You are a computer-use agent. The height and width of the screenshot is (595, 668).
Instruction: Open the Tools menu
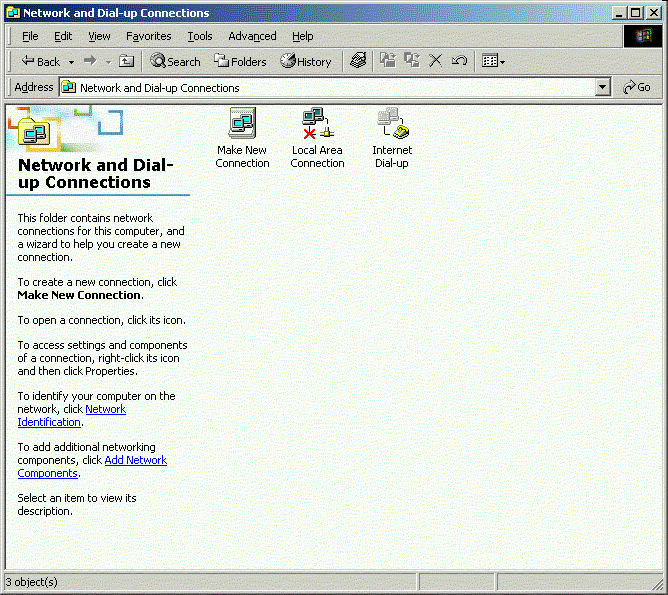(x=200, y=36)
